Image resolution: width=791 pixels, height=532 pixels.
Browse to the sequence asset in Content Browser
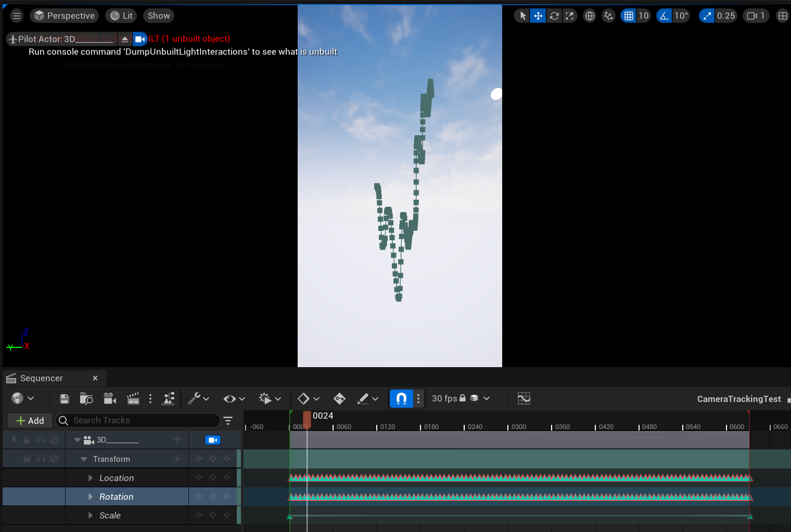[x=86, y=398]
